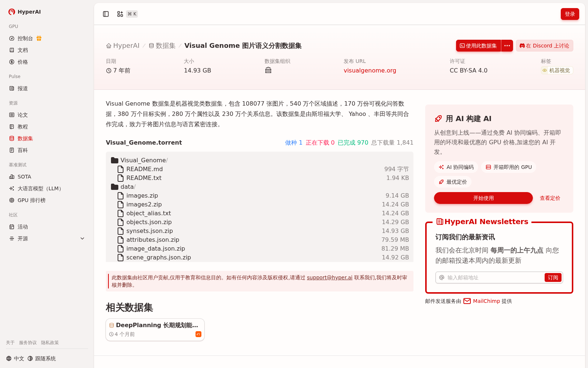Select README.txt file row
The height and width of the screenshot is (368, 588).
(x=259, y=178)
